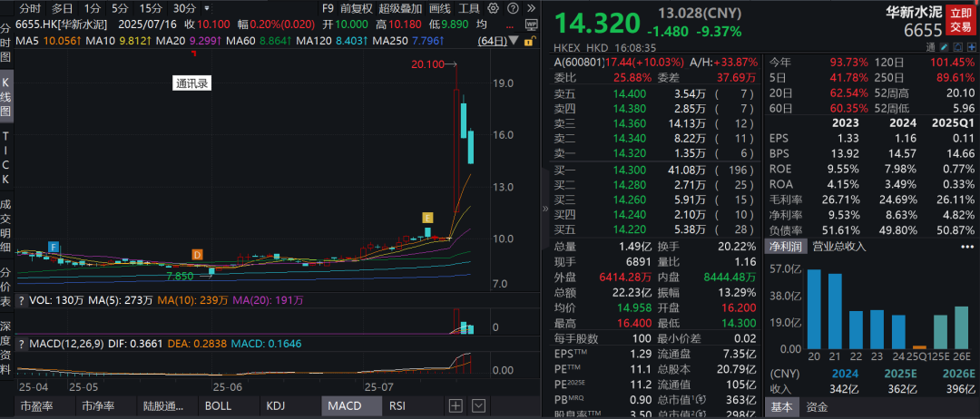Screen dimensions: 980x419
Task: Open chart settings gear icon
Action: (x=493, y=9)
